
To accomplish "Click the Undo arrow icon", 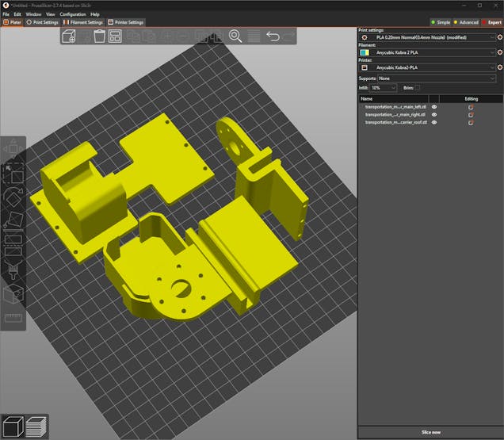I will point(273,36).
